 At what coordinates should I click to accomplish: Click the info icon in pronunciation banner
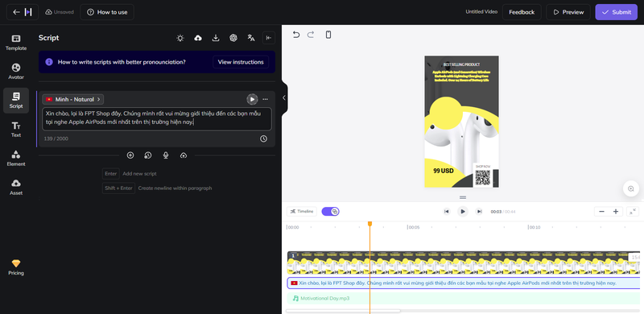49,62
